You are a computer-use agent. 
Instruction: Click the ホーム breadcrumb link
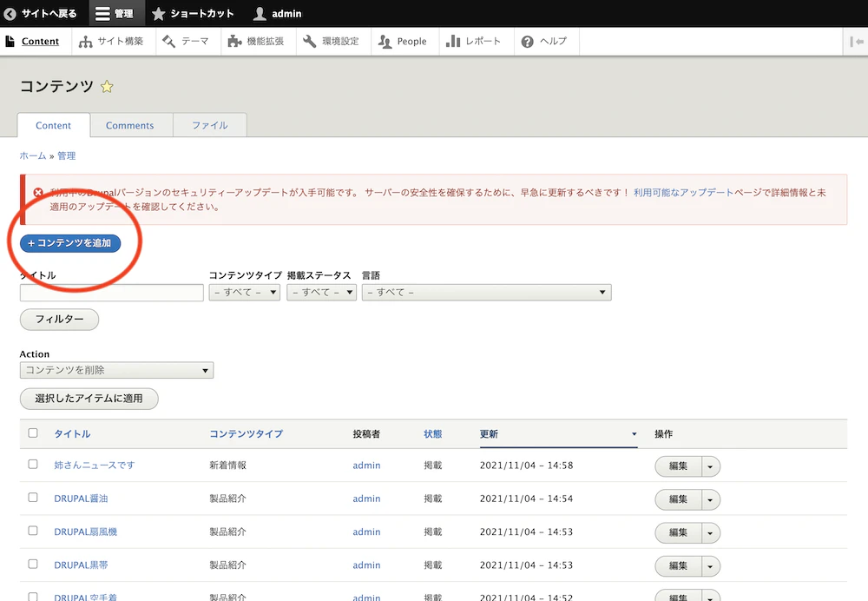point(33,155)
